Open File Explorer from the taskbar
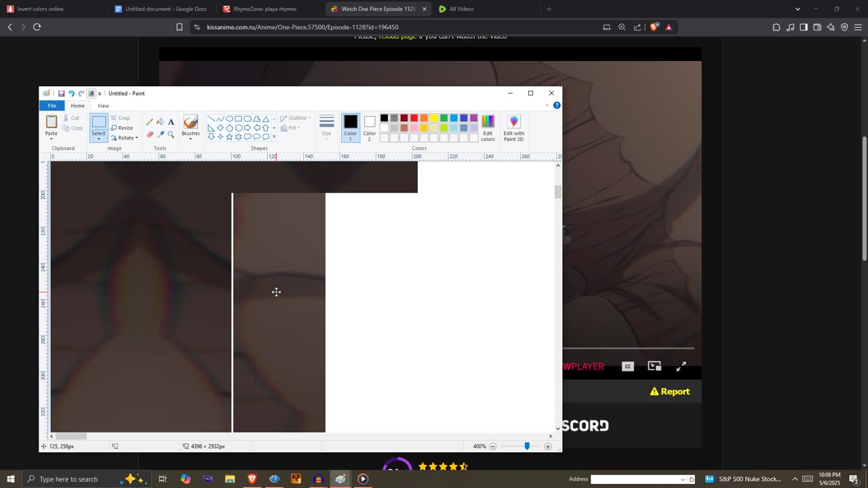The height and width of the screenshot is (488, 868). 230,479
